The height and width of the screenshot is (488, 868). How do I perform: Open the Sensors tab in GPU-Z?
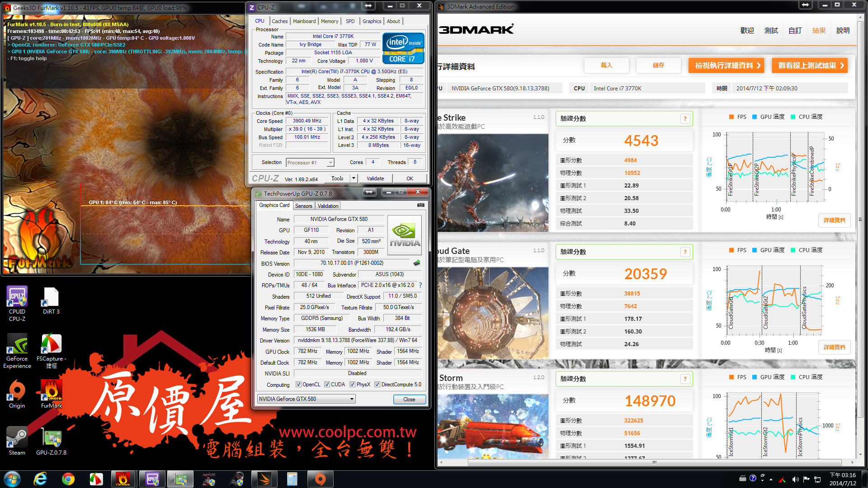[304, 206]
